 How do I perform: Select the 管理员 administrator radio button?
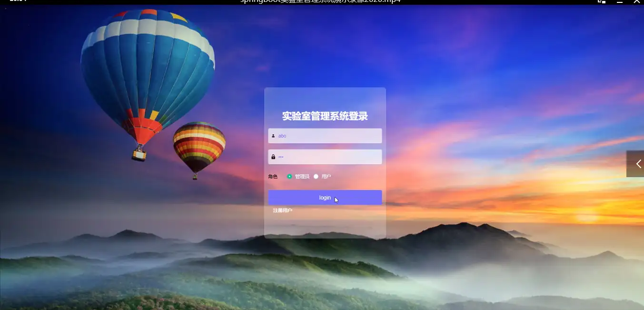coord(290,176)
